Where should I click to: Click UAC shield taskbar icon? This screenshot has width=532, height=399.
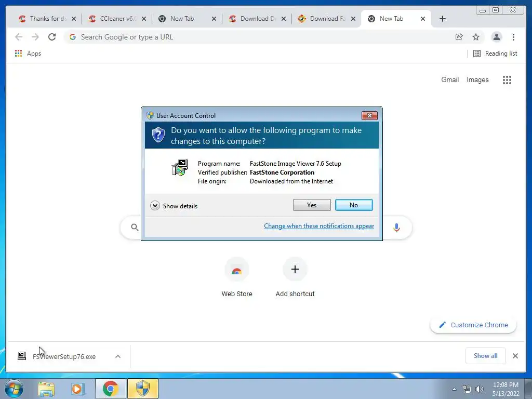[143, 389]
